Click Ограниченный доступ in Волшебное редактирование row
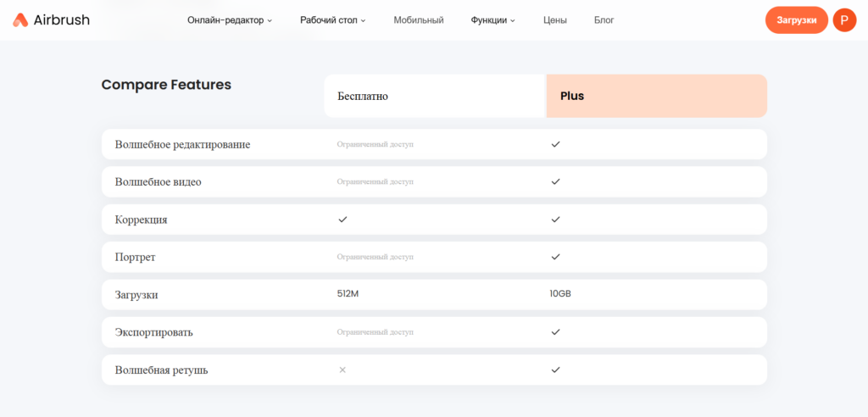 pyautogui.click(x=376, y=145)
